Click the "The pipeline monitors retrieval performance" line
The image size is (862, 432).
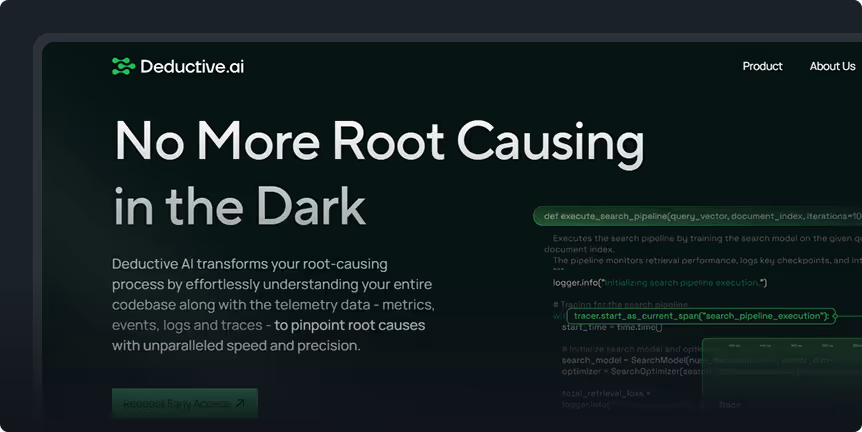pos(707,261)
